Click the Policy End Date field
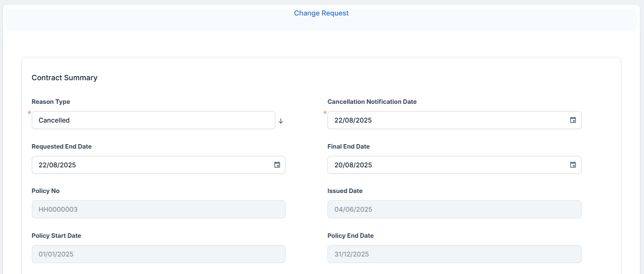Image resolution: width=644 pixels, height=274 pixels. [x=454, y=254]
